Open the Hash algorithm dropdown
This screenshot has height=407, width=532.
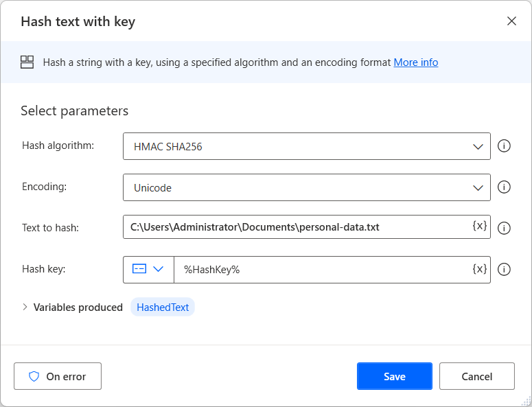pos(306,146)
